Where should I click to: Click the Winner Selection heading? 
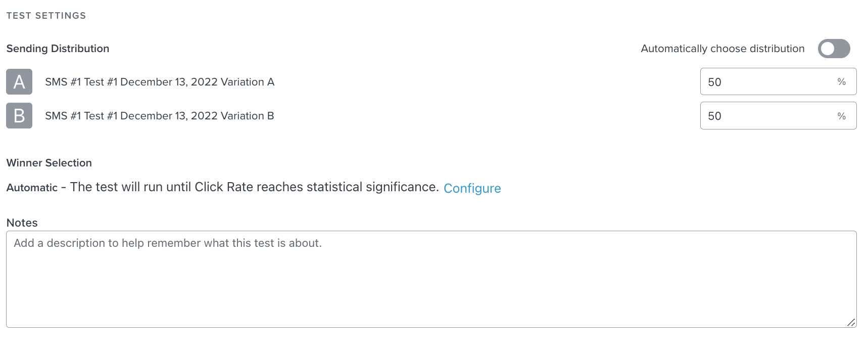49,162
